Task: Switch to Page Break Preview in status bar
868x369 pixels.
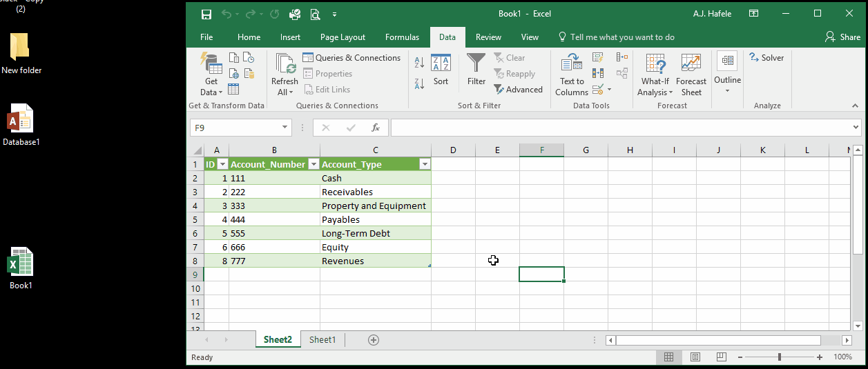Action: [x=721, y=357]
